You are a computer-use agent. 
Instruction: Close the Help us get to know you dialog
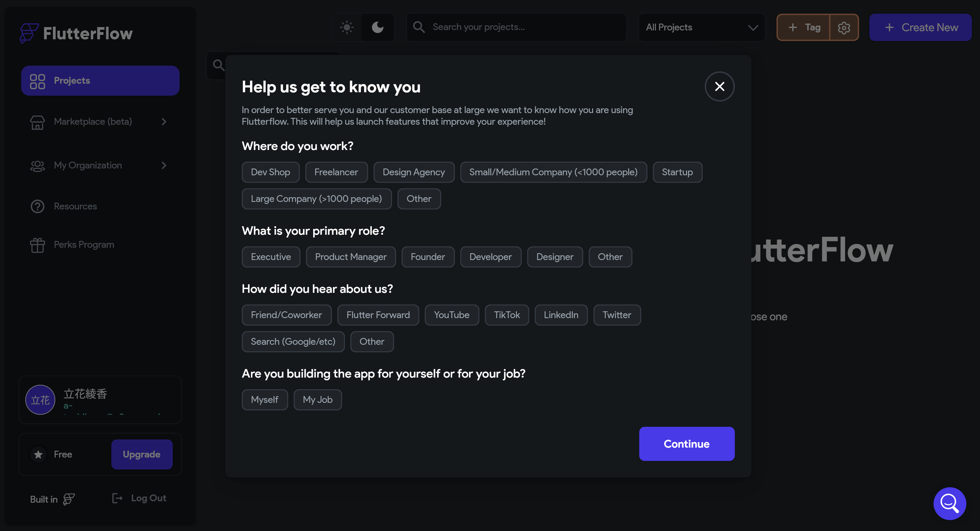(719, 86)
